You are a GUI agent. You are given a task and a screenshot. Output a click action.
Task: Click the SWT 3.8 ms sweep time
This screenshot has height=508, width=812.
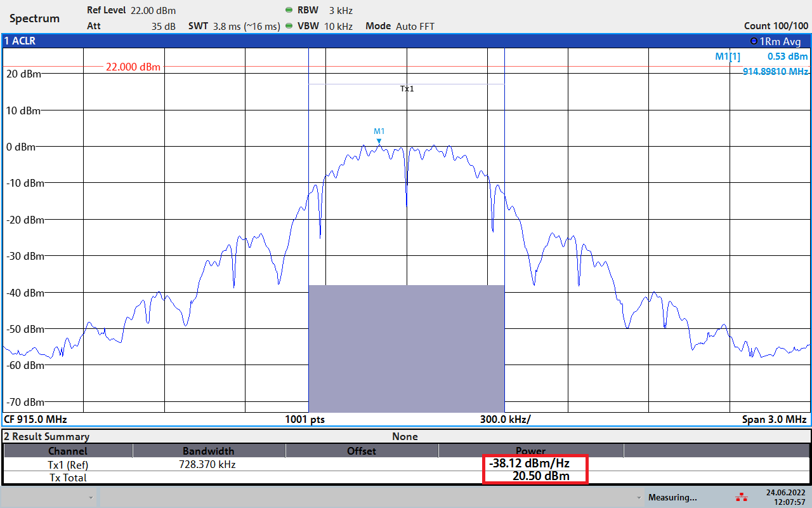[x=234, y=26]
